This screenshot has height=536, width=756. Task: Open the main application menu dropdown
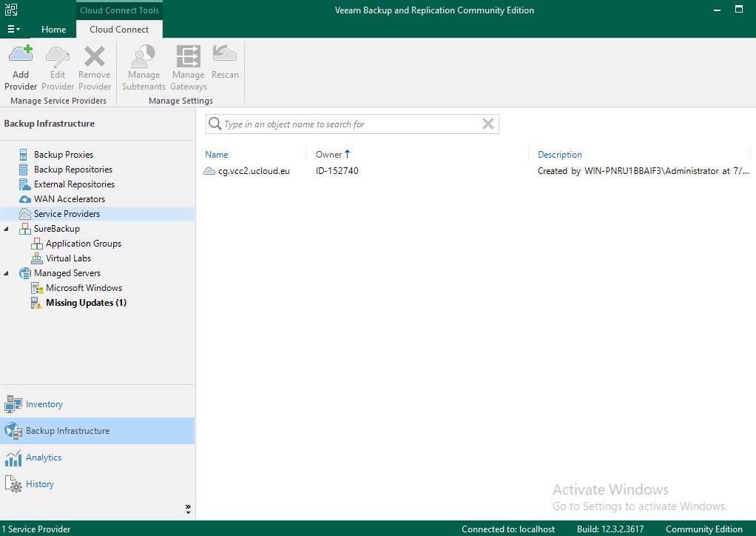[13, 30]
